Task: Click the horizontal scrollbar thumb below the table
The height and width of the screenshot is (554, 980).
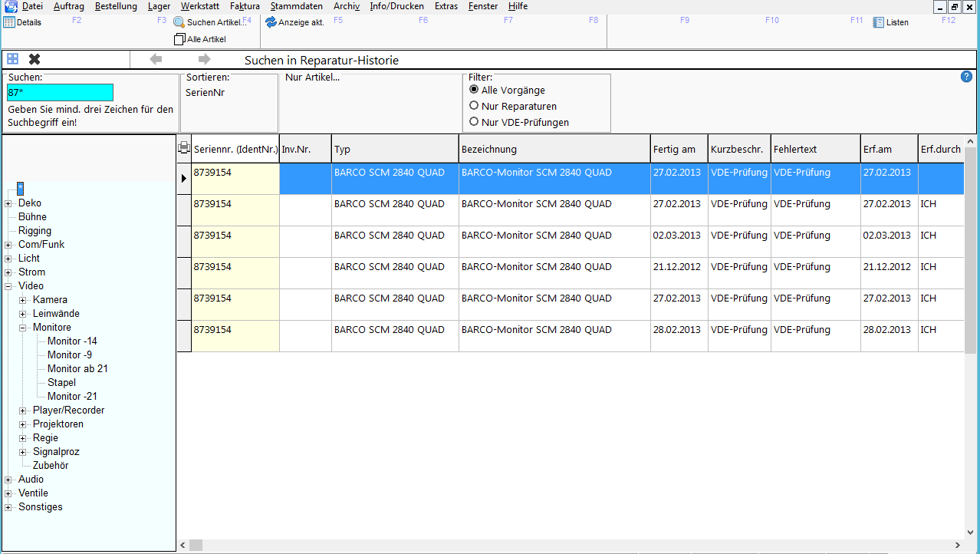Action: pyautogui.click(x=196, y=545)
